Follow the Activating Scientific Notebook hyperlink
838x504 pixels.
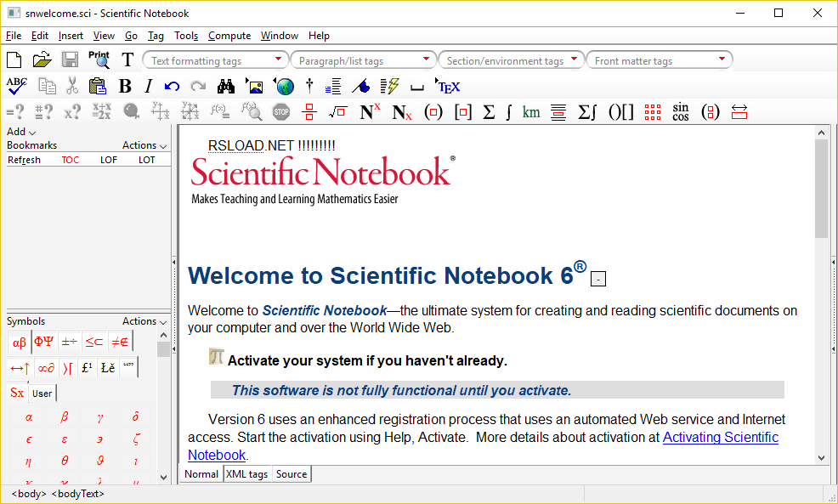coord(721,437)
